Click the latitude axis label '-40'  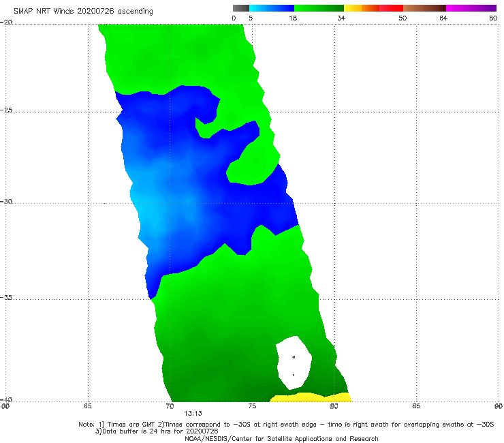[x=6, y=399]
